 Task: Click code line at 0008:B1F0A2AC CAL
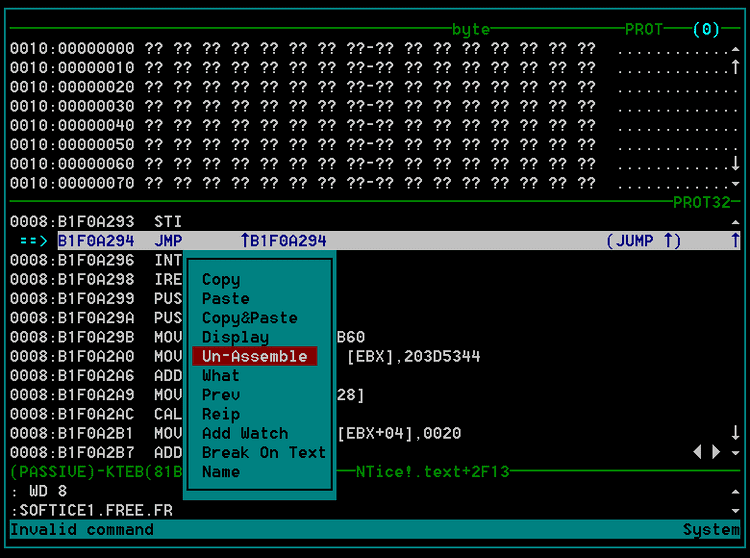point(96,414)
